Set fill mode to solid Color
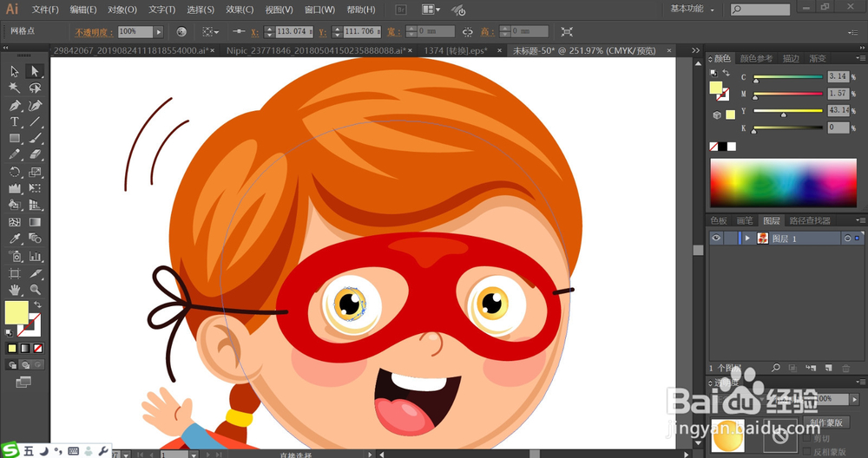The height and width of the screenshot is (458, 868). tap(12, 349)
